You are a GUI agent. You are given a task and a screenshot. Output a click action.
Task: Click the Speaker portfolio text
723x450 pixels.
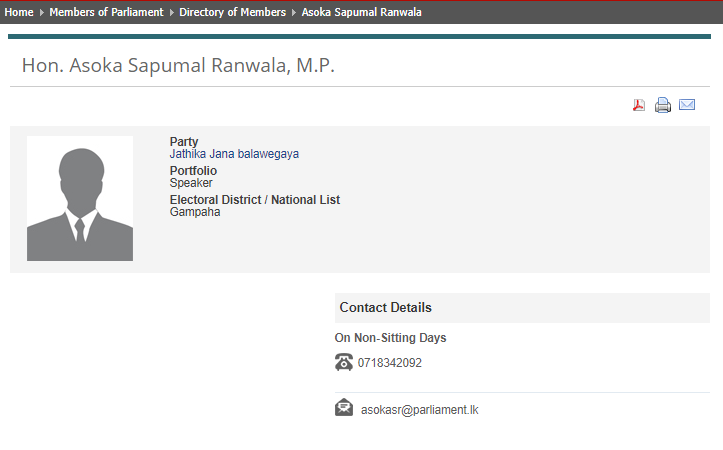[191, 183]
